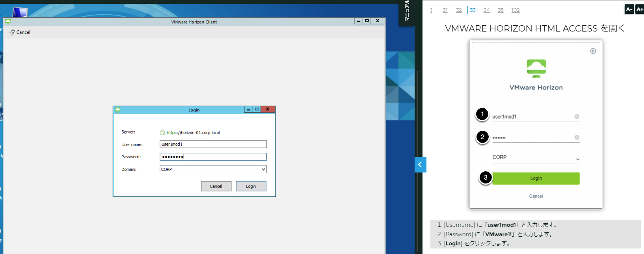Go to manual page 31
This screenshot has height=254, width=644.
click(x=445, y=10)
